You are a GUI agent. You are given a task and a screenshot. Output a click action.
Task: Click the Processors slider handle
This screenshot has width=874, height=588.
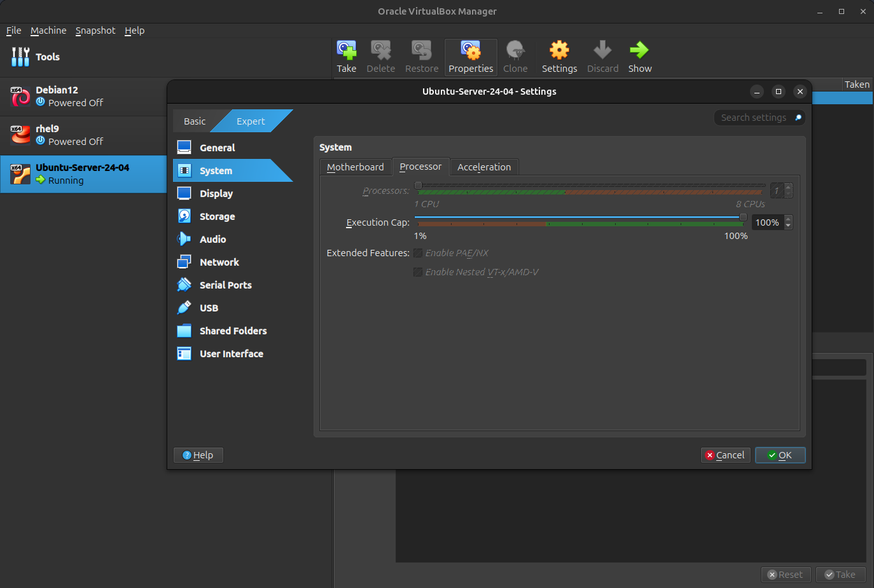click(x=418, y=186)
